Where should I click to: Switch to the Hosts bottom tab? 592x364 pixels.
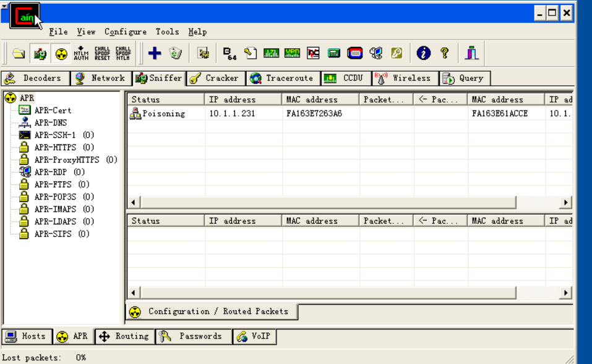click(27, 336)
